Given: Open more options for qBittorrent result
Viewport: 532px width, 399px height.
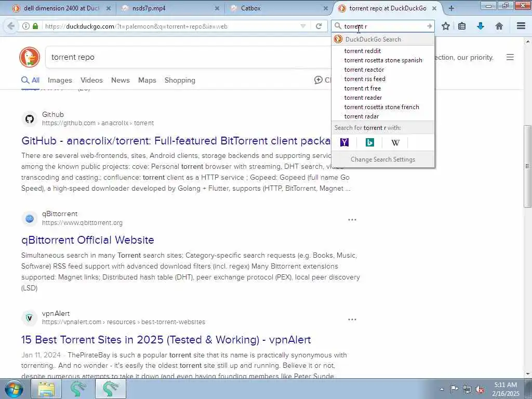Looking at the screenshot, I should pos(352,220).
